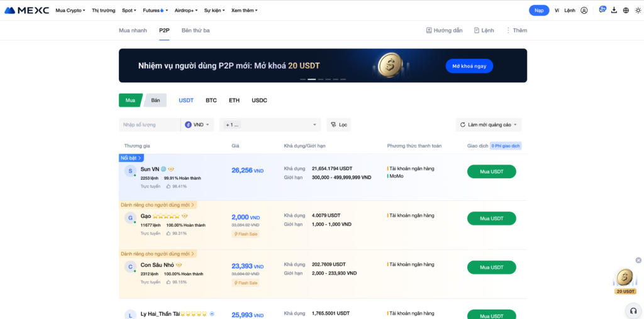Image resolution: width=644 pixels, height=319 pixels.
Task: Expand the Làm mới quảng cáo dropdown
Action: (489, 125)
